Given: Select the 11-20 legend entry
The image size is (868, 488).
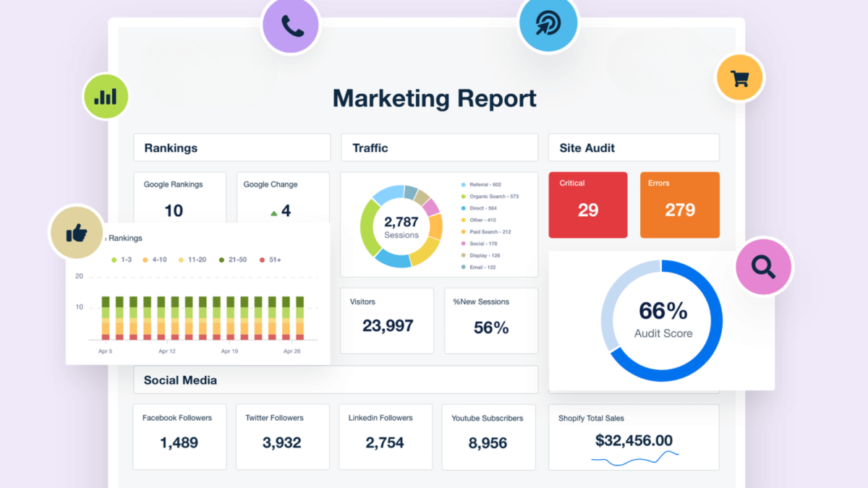Looking at the screenshot, I should click(x=191, y=260).
